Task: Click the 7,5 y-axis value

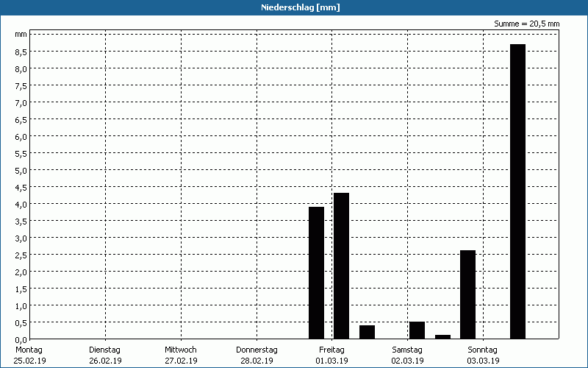Action: [x=21, y=86]
